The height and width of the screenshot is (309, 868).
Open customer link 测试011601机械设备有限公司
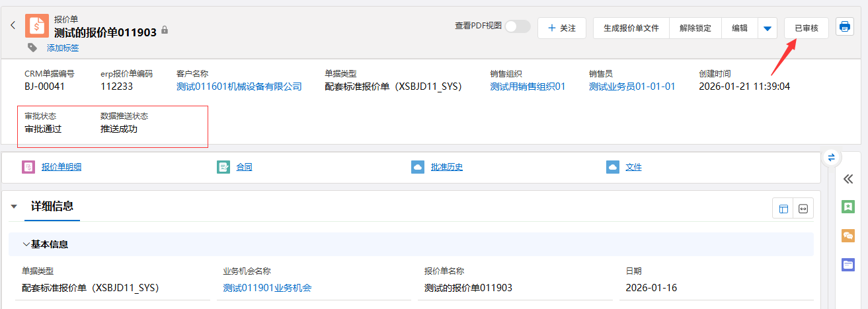[239, 86]
